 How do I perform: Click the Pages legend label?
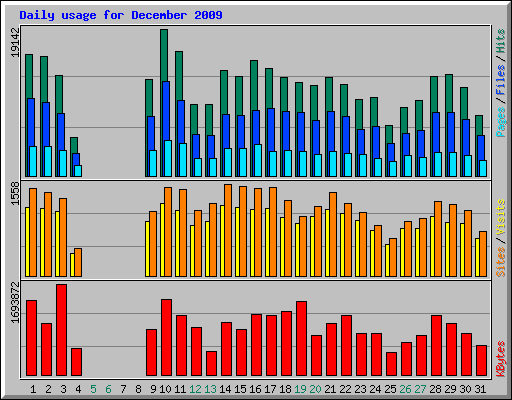coord(501,122)
